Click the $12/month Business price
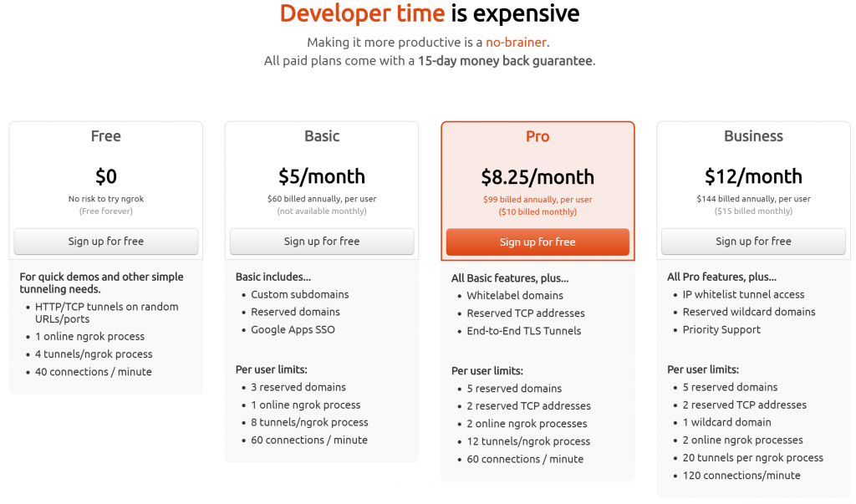Screen dimensions: 856x504 [x=753, y=176]
